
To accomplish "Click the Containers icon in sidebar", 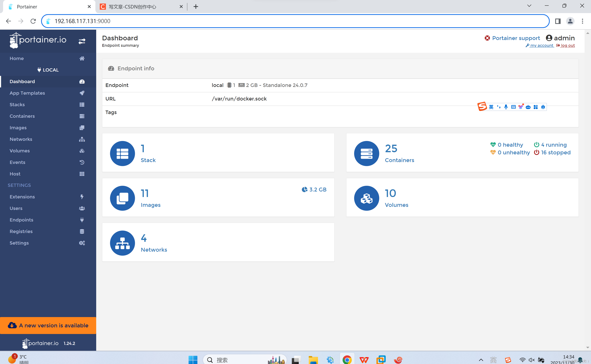I will (82, 116).
